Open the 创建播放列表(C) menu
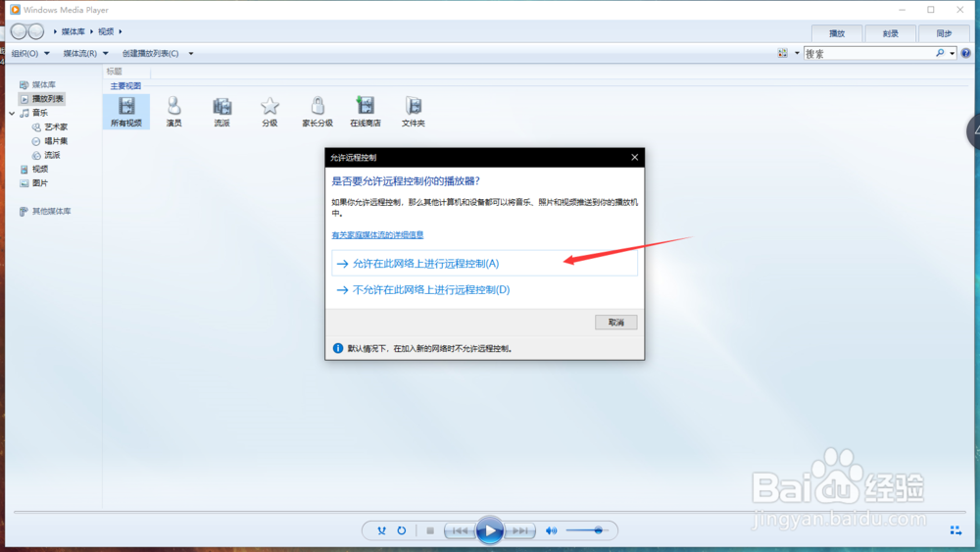980x552 pixels. tap(150, 54)
